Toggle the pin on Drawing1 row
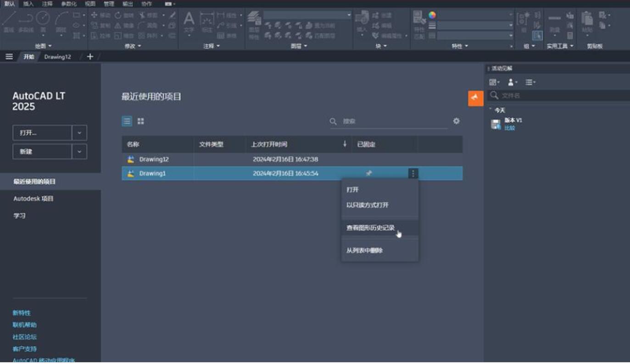 369,173
